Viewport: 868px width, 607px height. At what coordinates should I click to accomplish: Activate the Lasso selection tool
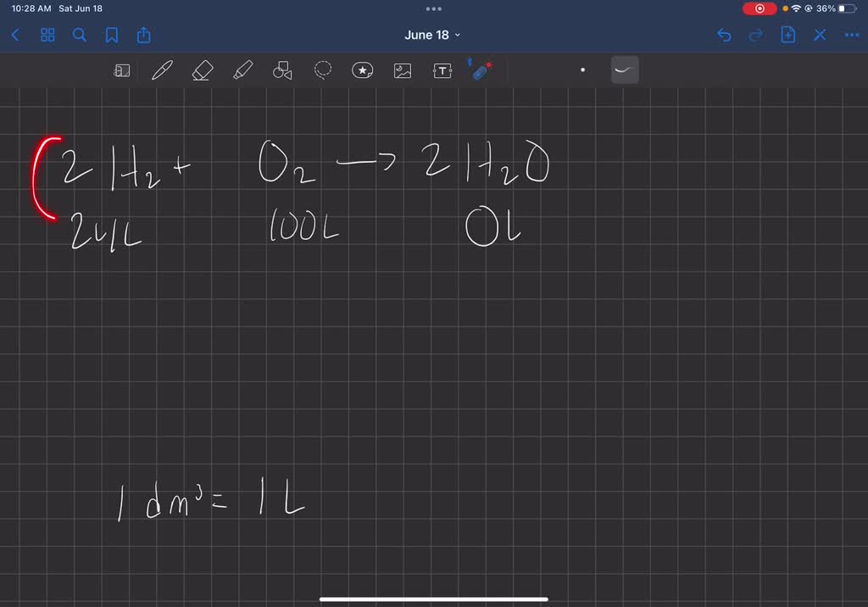point(322,70)
